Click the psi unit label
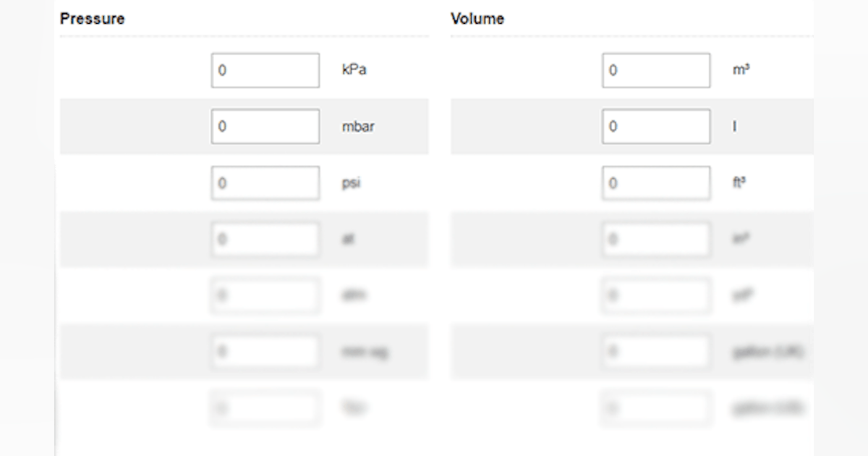This screenshot has height=456, width=868. coord(351,183)
